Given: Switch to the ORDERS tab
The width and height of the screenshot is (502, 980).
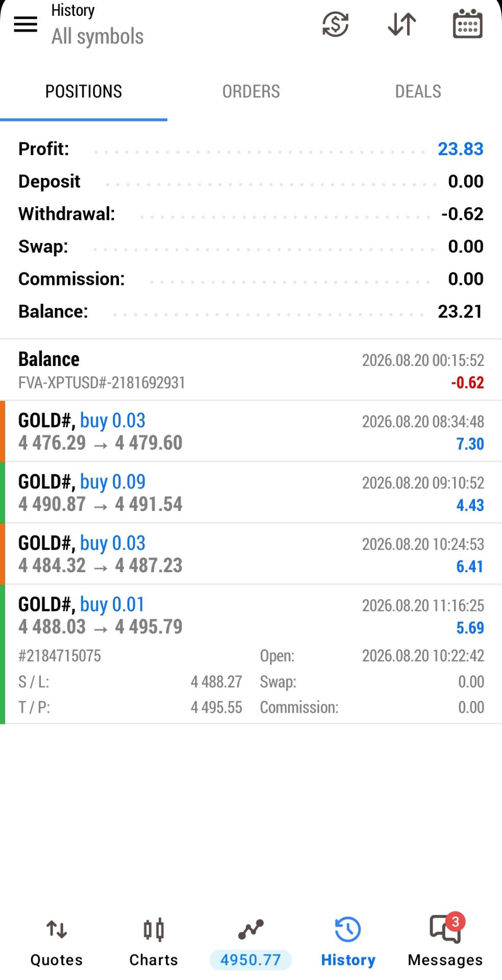Looking at the screenshot, I should 251,92.
